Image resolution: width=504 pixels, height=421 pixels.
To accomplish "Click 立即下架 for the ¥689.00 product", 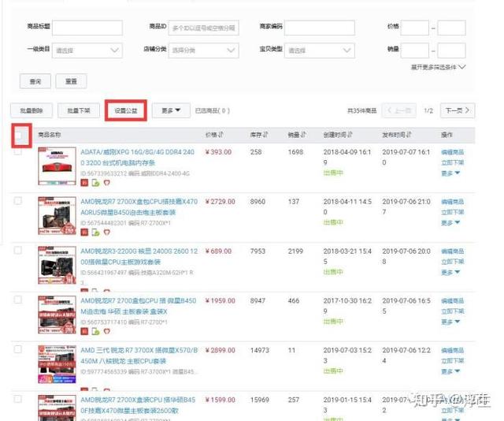I will click(453, 262).
